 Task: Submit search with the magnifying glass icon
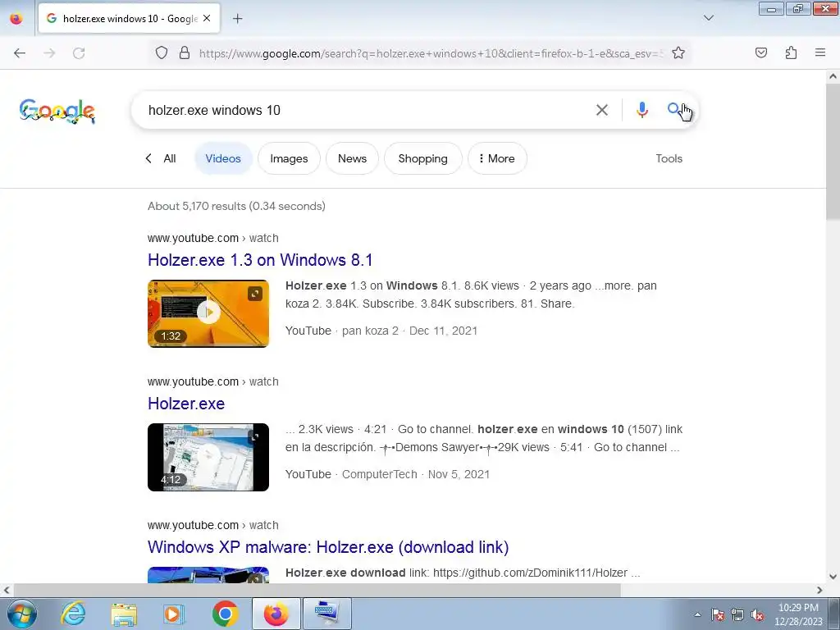[x=674, y=110]
